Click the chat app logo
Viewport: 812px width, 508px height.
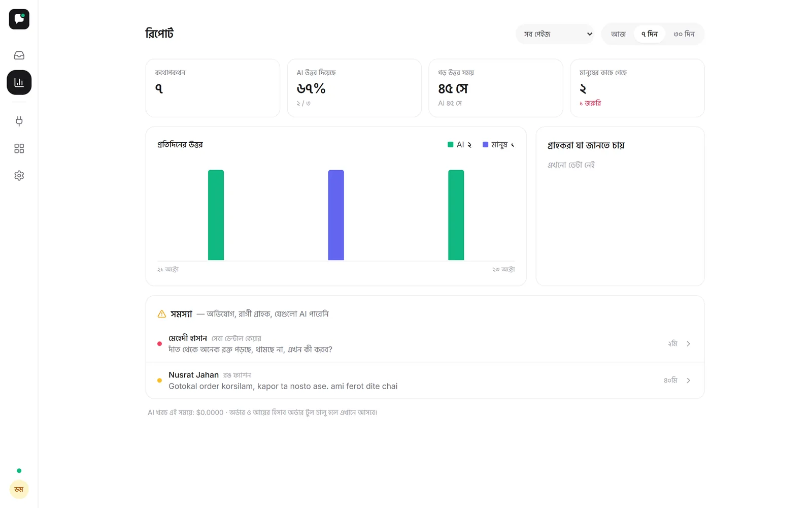click(19, 19)
